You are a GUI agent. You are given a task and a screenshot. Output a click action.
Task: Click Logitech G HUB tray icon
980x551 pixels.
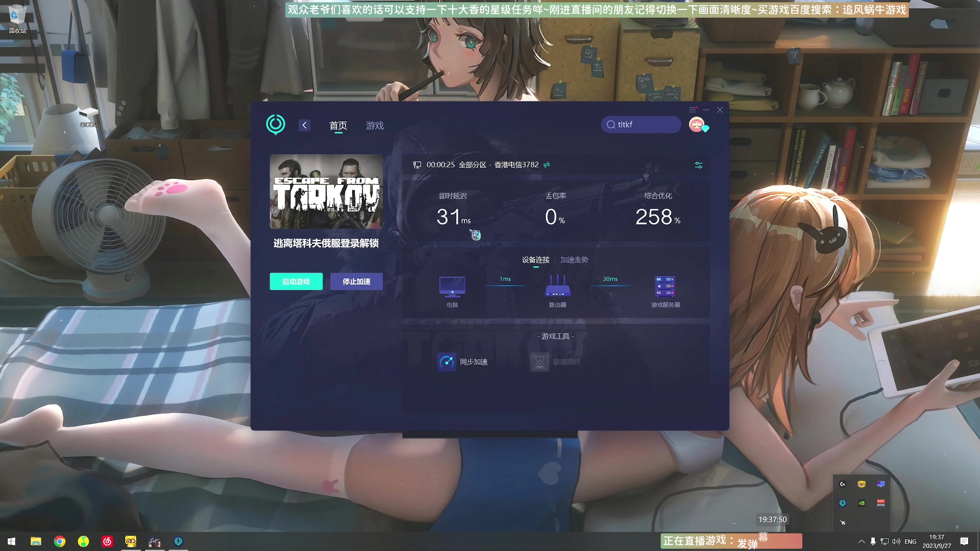pyautogui.click(x=843, y=484)
